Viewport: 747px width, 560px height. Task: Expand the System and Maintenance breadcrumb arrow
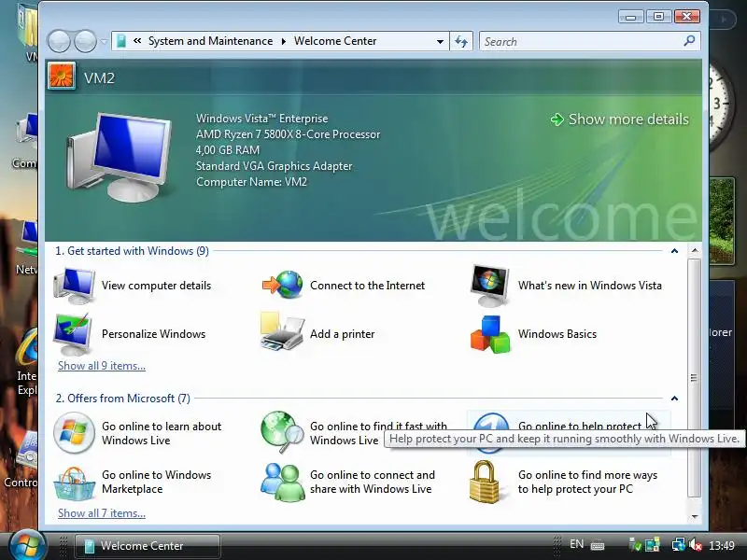click(x=284, y=41)
